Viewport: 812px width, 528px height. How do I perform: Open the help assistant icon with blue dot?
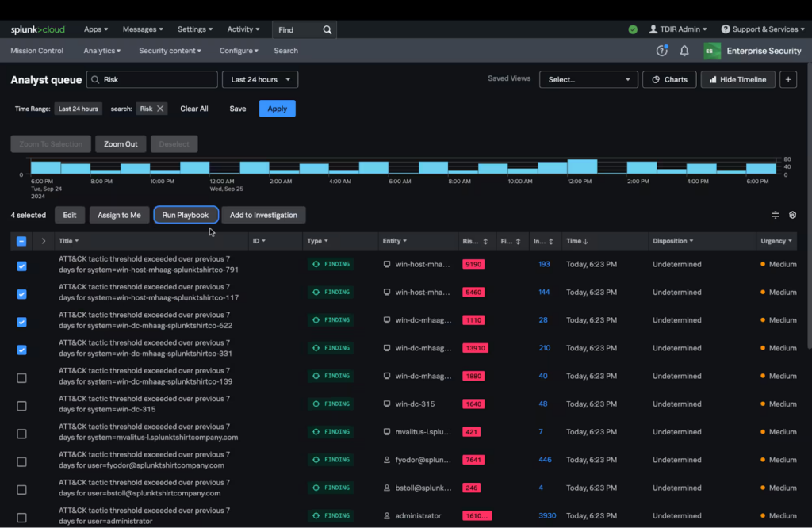[661, 50]
